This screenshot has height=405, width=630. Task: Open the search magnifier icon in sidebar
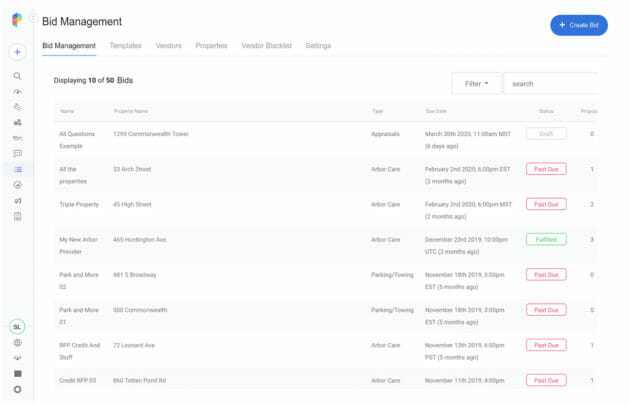click(17, 76)
